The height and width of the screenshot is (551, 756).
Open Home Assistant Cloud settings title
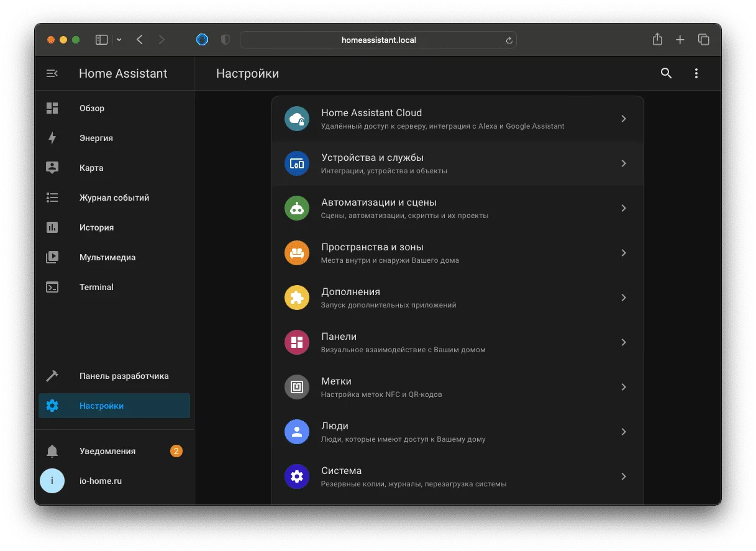371,112
